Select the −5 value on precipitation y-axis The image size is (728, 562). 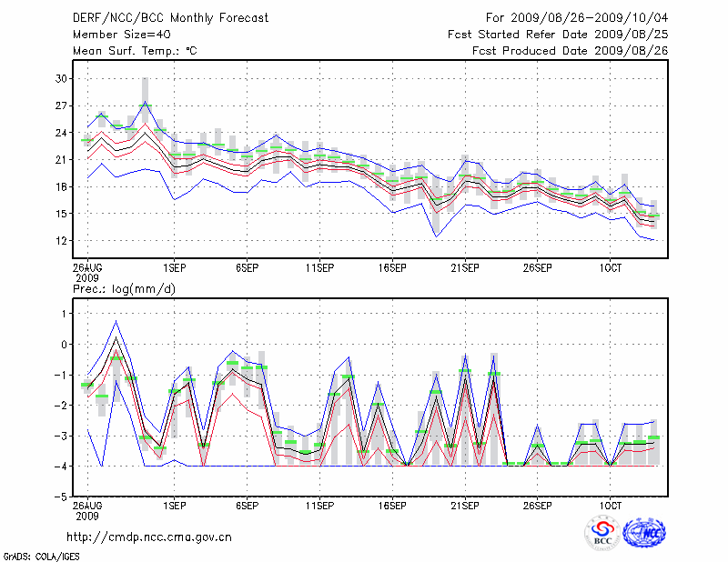[x=63, y=497]
